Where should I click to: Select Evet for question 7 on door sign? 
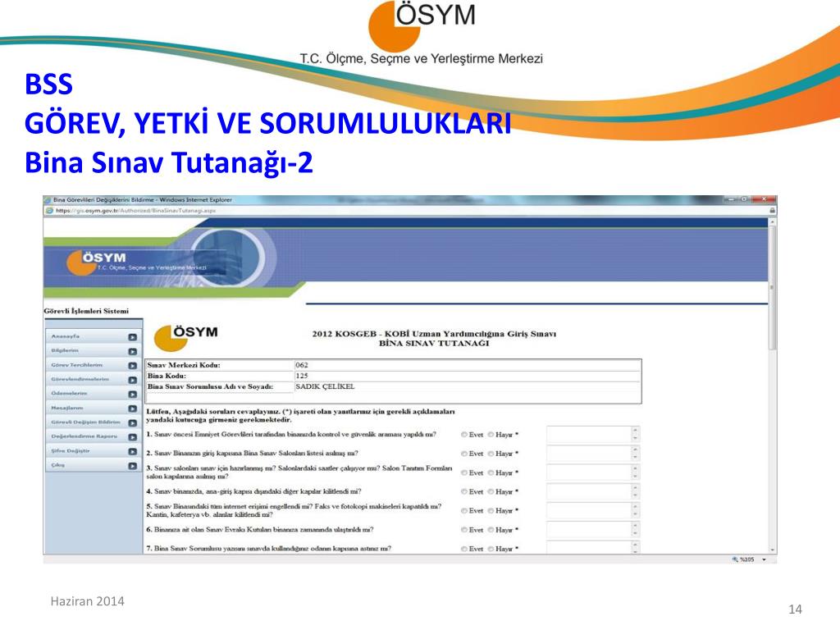(464, 549)
